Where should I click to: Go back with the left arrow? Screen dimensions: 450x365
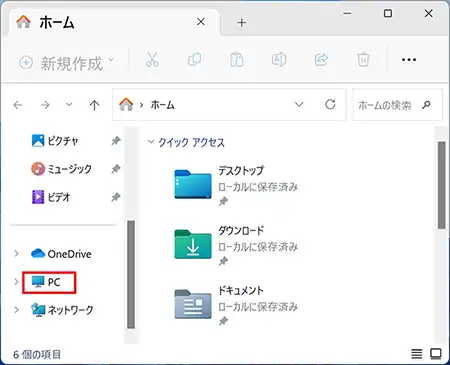coord(18,105)
